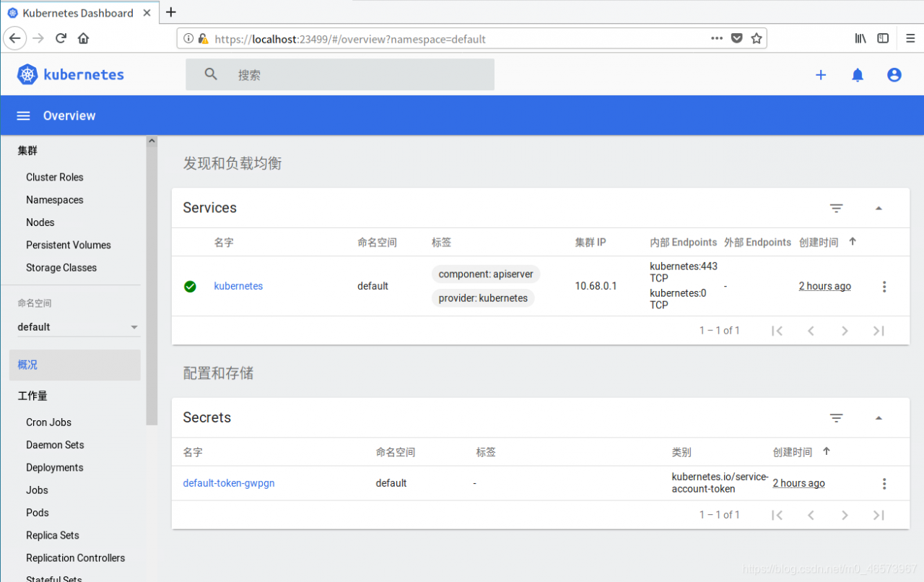Image resolution: width=924 pixels, height=582 pixels.
Task: Open Jobs in sidebar
Action: click(38, 490)
